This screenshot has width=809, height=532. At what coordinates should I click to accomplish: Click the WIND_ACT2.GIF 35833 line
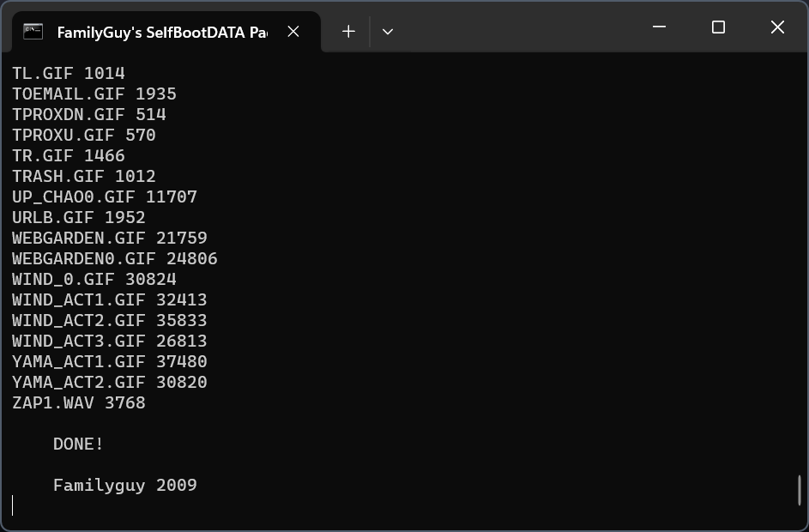[x=109, y=320]
